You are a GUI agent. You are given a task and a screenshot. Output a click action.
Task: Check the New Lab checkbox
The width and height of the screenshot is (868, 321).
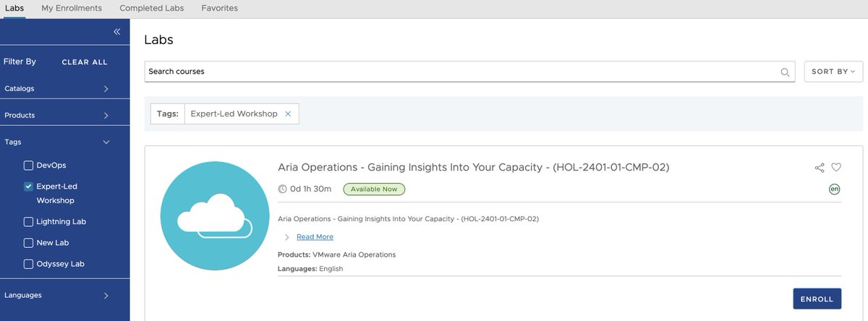point(28,243)
